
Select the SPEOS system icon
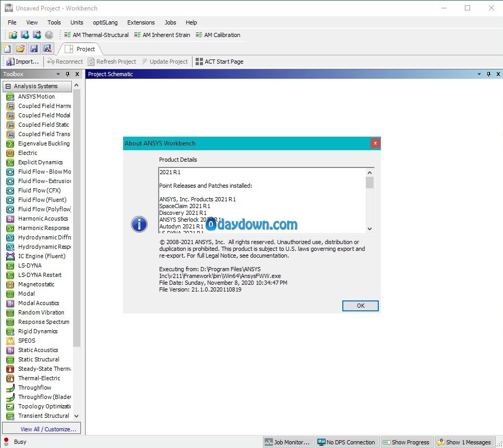click(10, 341)
